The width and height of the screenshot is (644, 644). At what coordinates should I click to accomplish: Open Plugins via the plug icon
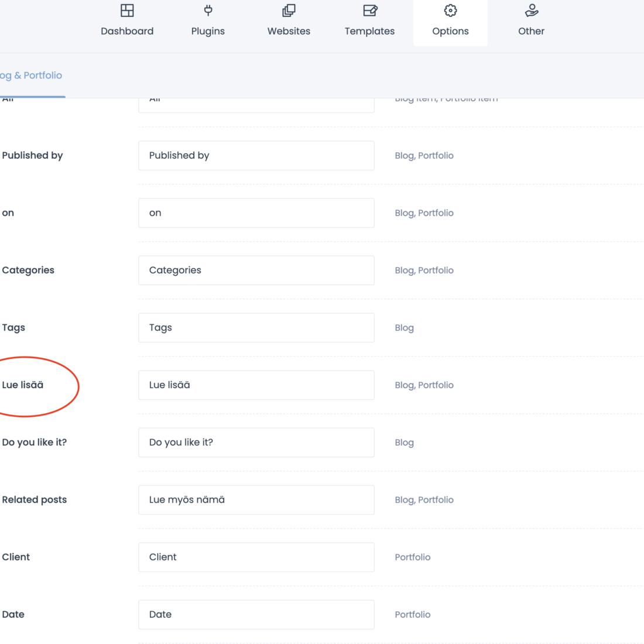tap(208, 11)
